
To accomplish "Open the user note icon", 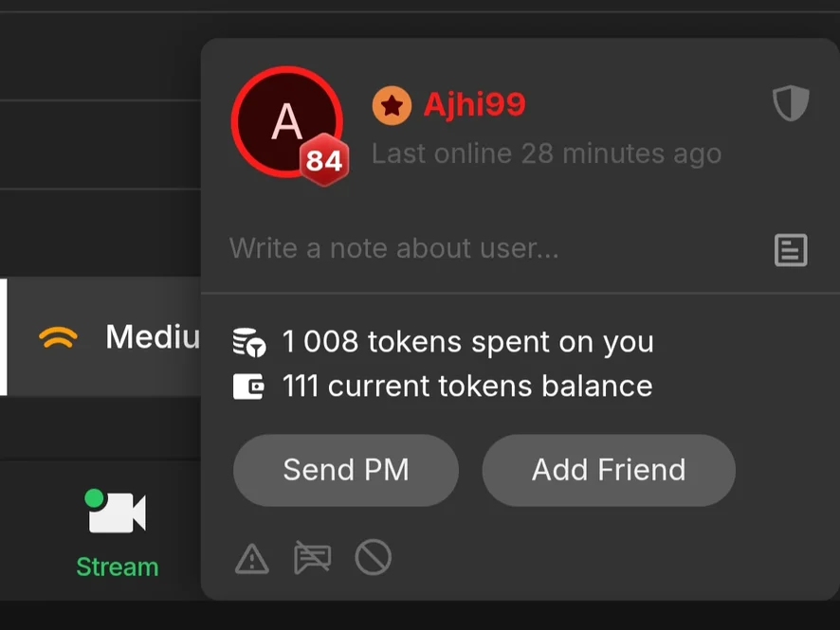I will pos(791,250).
